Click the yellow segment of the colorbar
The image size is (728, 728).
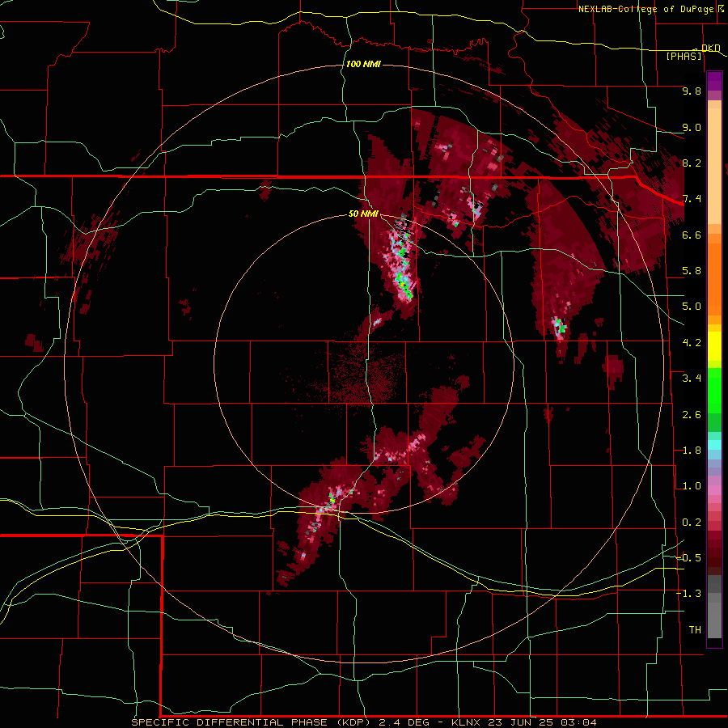[x=714, y=346]
